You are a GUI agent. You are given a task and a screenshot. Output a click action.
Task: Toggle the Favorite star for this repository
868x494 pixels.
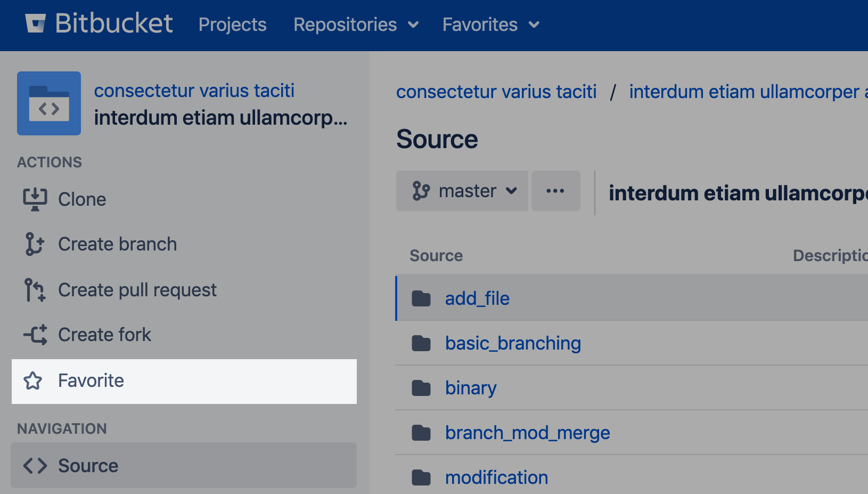pos(33,380)
